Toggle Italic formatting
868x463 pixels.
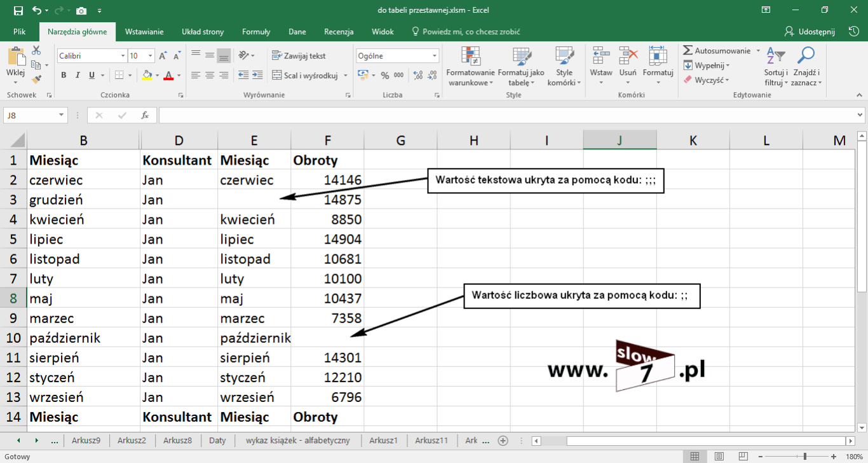(78, 75)
